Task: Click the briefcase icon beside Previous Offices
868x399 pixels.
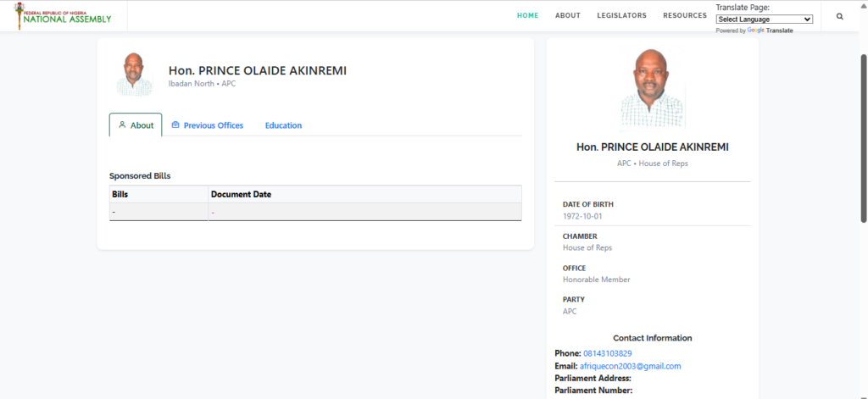Action: tap(175, 125)
